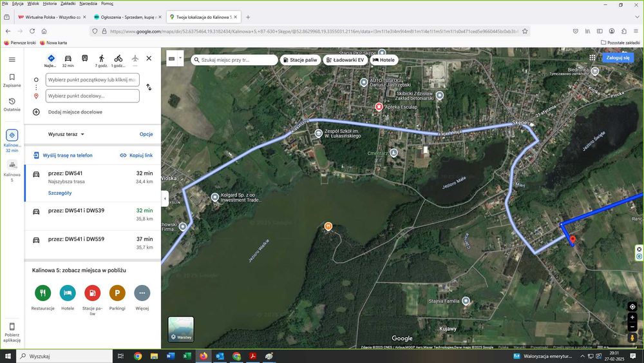Select walking mode, 7 godz.

(x=102, y=61)
